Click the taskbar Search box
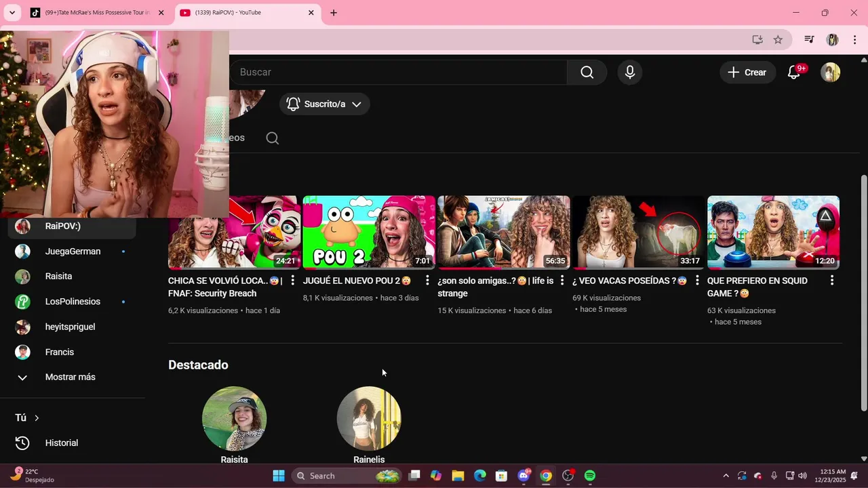This screenshot has width=868, height=488. (x=347, y=476)
